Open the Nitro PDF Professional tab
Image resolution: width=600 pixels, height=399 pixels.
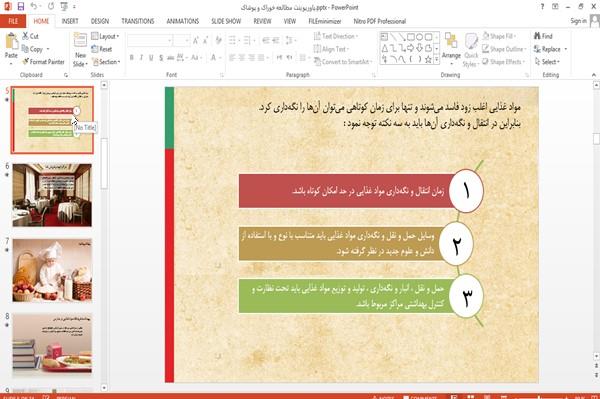pyautogui.click(x=380, y=21)
